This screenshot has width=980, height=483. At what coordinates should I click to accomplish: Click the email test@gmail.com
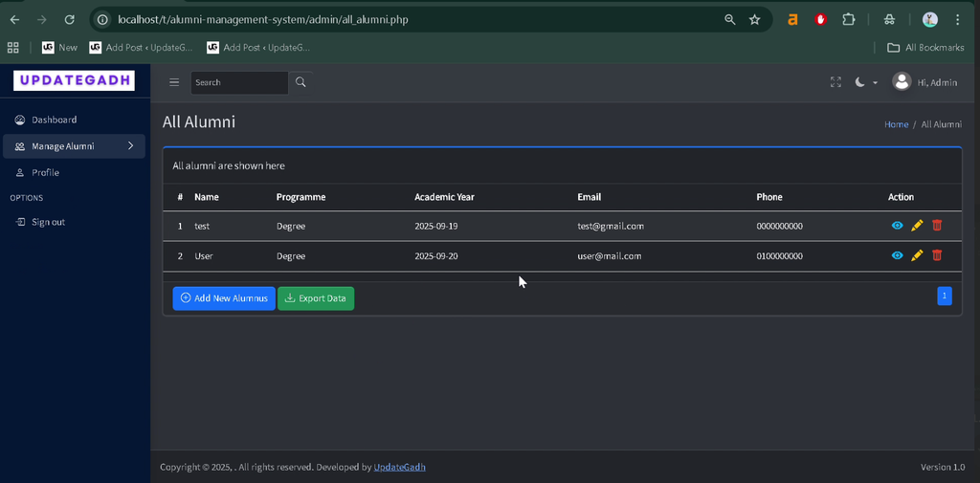611,226
